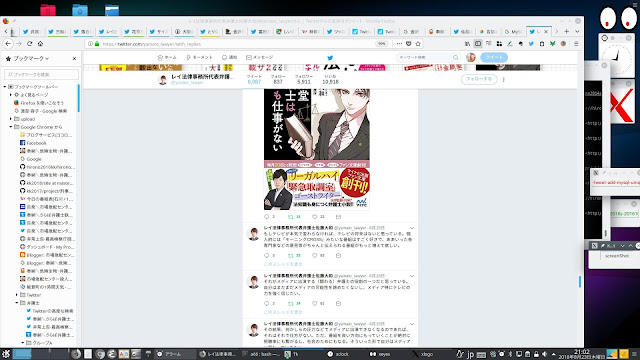
Task: Click the Twitter bird logo in the page header
Action: tap(330, 58)
